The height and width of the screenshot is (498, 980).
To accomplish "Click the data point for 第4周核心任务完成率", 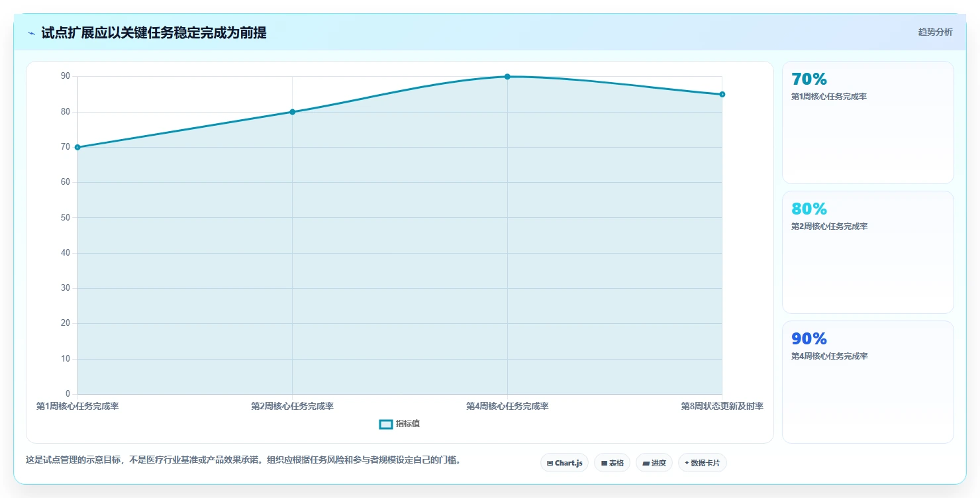I will point(507,77).
